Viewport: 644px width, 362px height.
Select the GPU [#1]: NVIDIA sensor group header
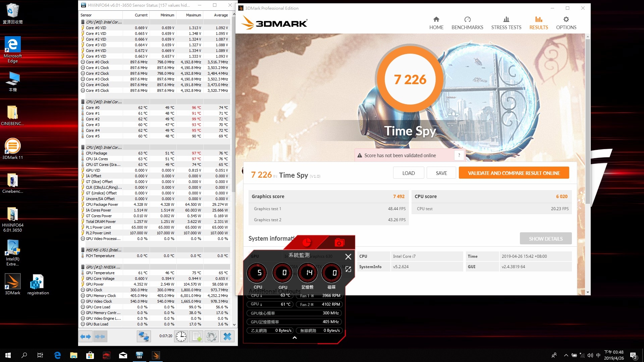pyautogui.click(x=155, y=267)
